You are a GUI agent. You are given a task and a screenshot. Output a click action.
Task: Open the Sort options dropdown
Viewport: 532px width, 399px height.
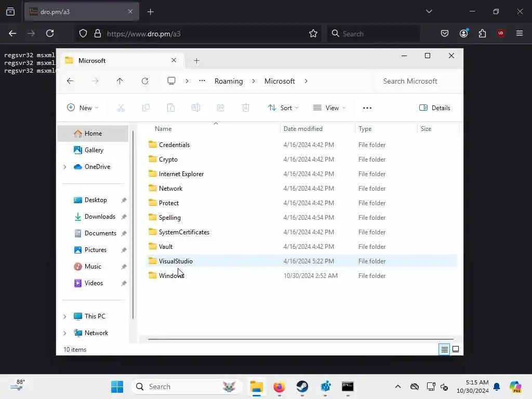(x=283, y=108)
